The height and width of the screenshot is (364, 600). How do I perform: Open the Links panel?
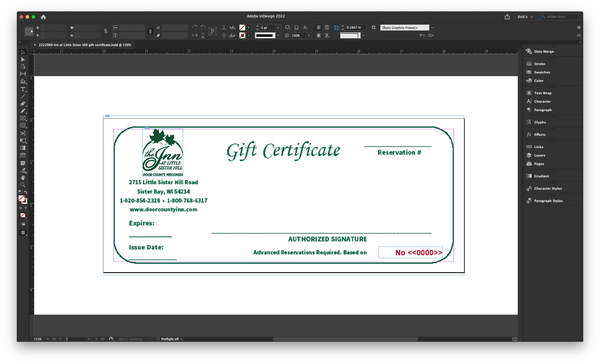pyautogui.click(x=539, y=147)
